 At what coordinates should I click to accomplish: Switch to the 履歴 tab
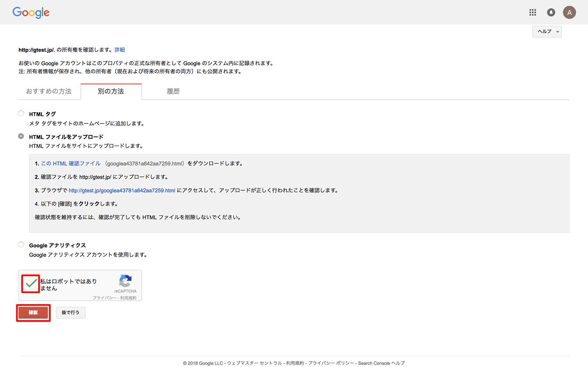173,92
